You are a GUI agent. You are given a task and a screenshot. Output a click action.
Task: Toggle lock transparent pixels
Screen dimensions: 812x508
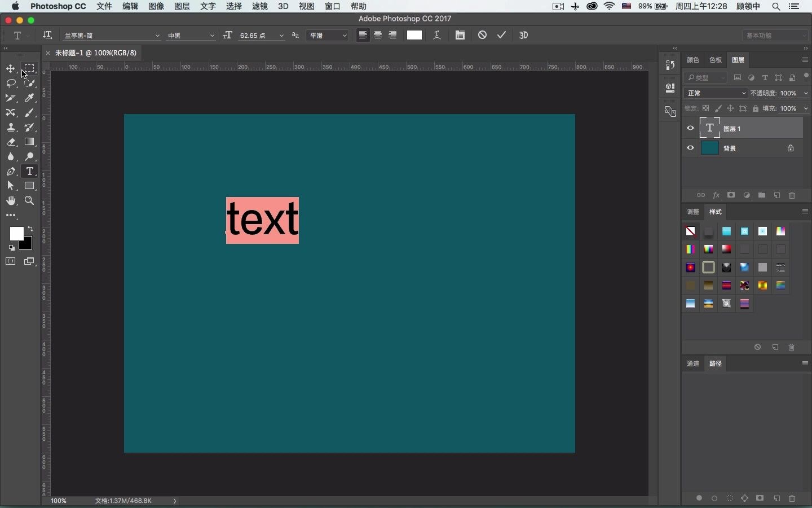pos(706,108)
